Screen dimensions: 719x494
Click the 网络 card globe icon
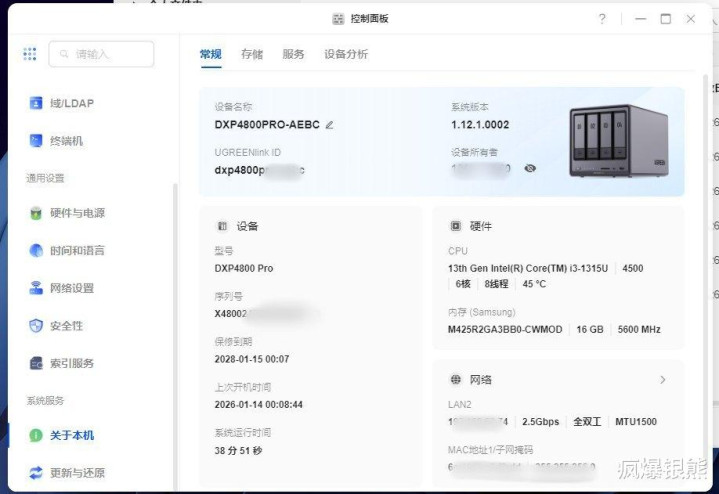pos(455,379)
